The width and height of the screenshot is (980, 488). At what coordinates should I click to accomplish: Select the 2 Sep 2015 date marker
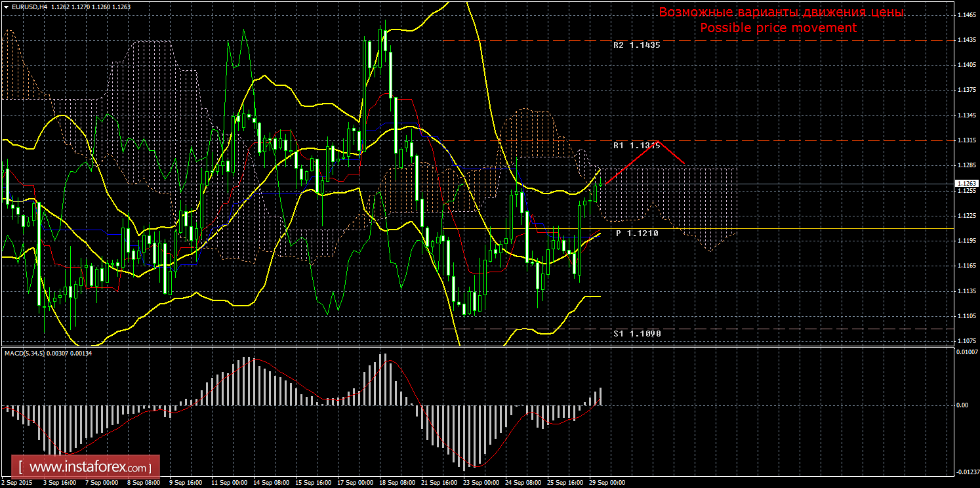(x=18, y=483)
